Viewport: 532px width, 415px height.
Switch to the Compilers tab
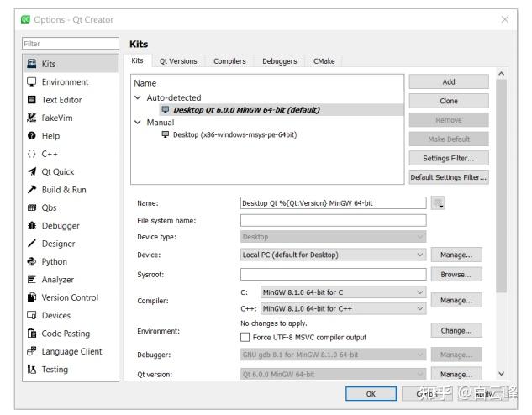click(229, 61)
